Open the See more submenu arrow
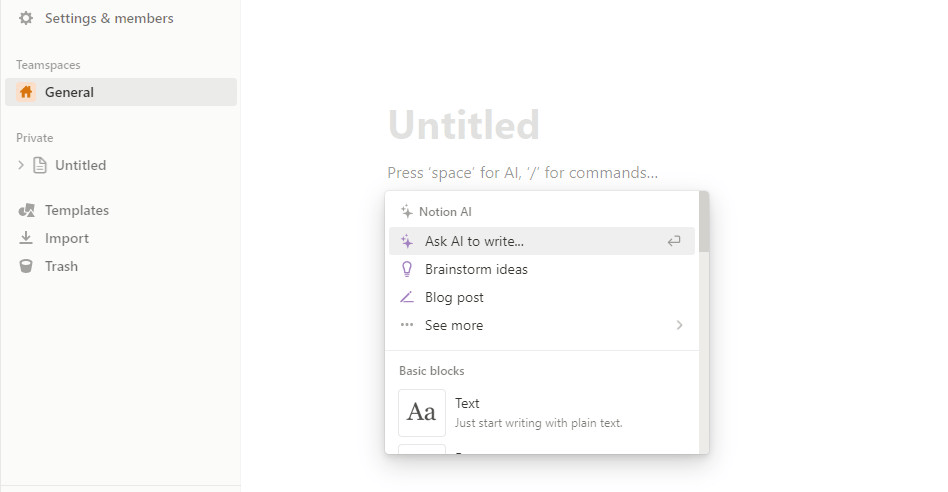 tap(679, 325)
